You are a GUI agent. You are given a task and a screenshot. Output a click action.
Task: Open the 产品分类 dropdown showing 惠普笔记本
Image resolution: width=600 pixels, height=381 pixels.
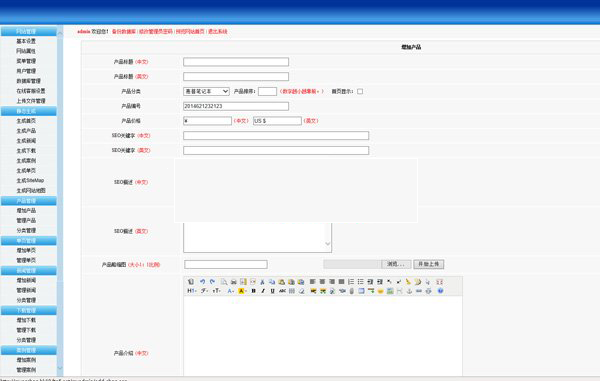206,91
